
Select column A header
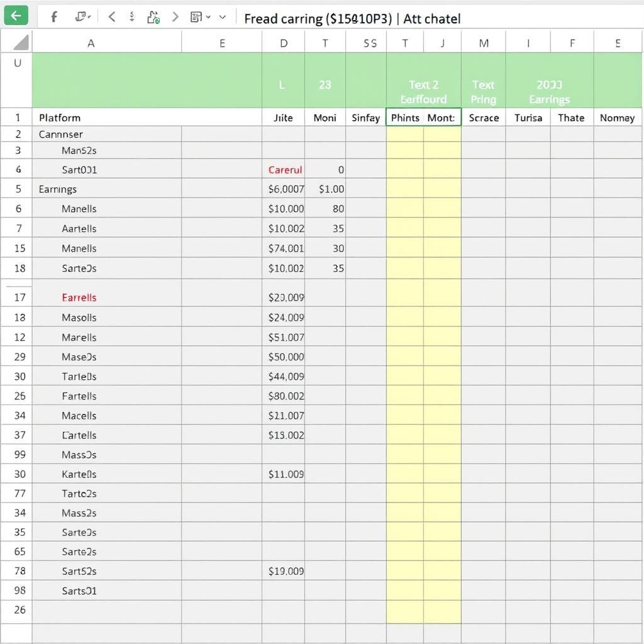point(91,43)
